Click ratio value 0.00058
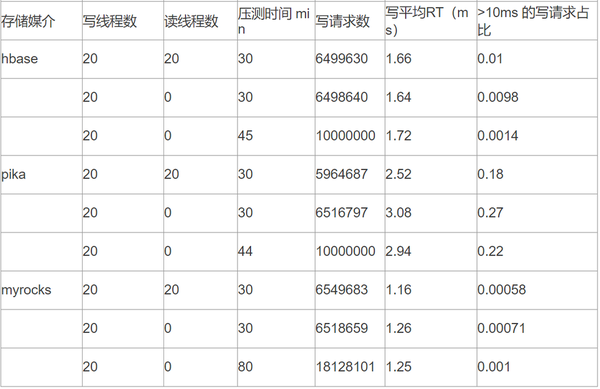Screen dimensions: 600x389 (502, 290)
